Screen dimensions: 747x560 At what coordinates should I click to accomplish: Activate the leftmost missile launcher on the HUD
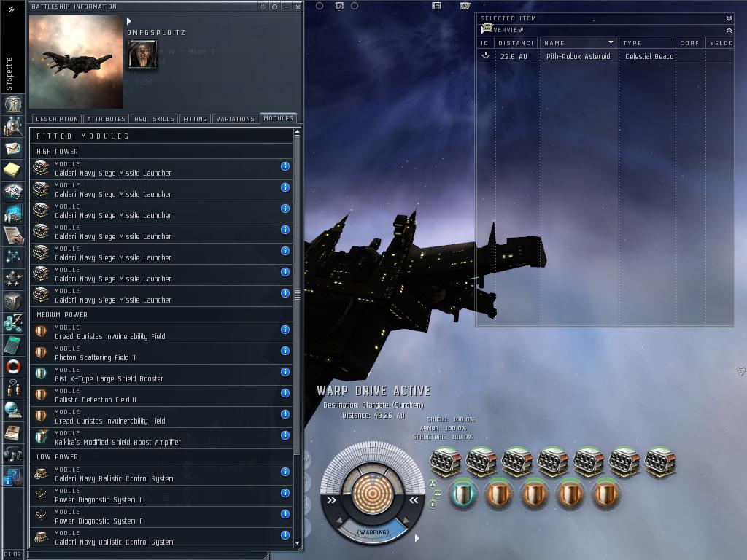tap(446, 462)
